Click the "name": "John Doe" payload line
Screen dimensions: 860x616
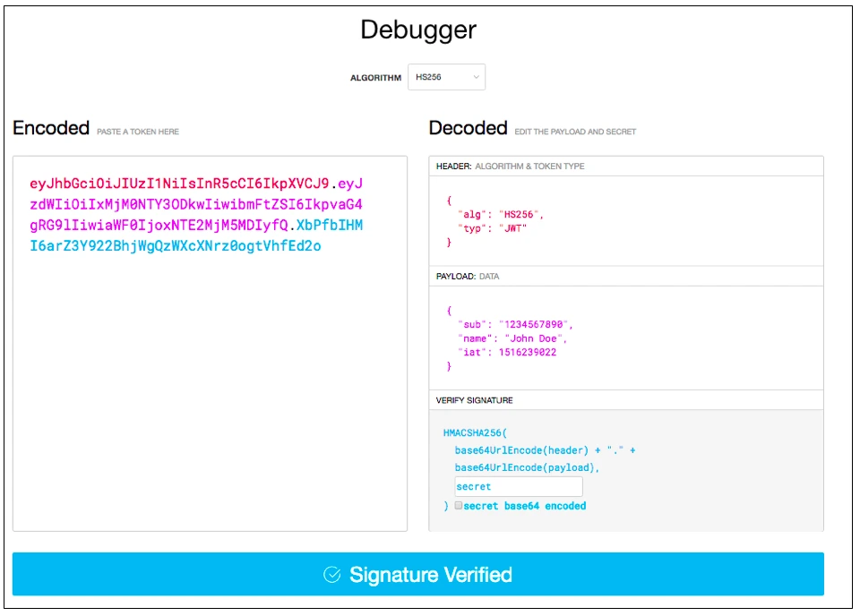coord(512,338)
